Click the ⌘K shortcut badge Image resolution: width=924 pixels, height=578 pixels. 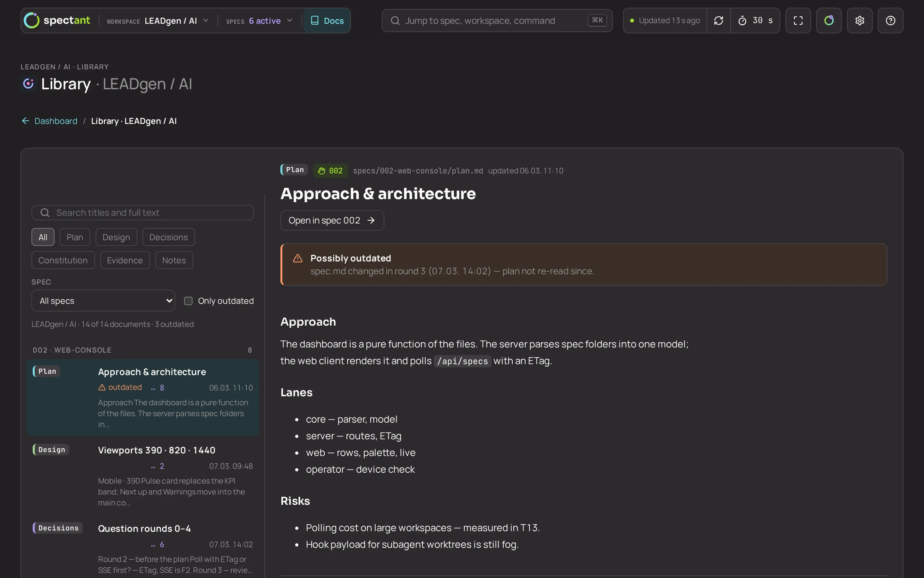click(x=597, y=20)
